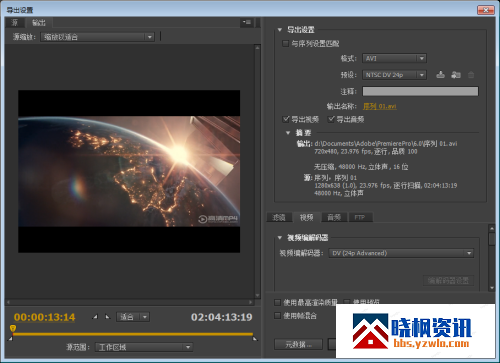Screen dimensions: 500x363
Task: Switch to the 视频 tab
Action: click(306, 217)
